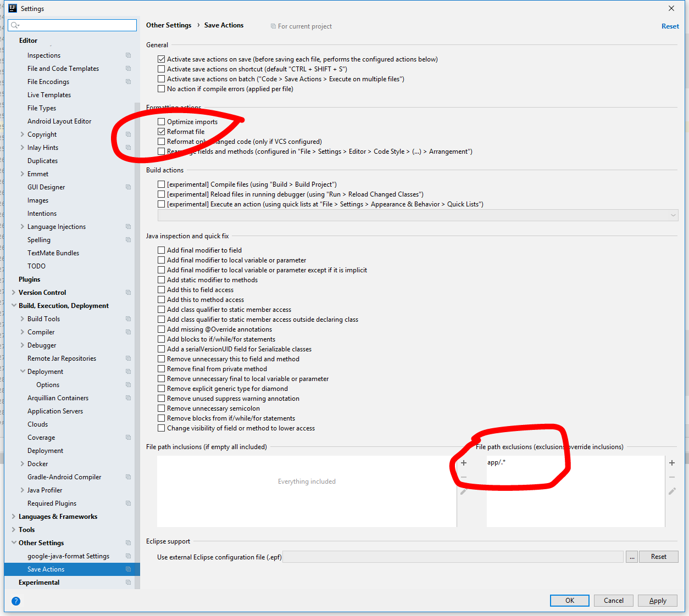The image size is (689, 616).
Task: Click the pencil icon to edit the exclusion pattern
Action: tap(671, 491)
